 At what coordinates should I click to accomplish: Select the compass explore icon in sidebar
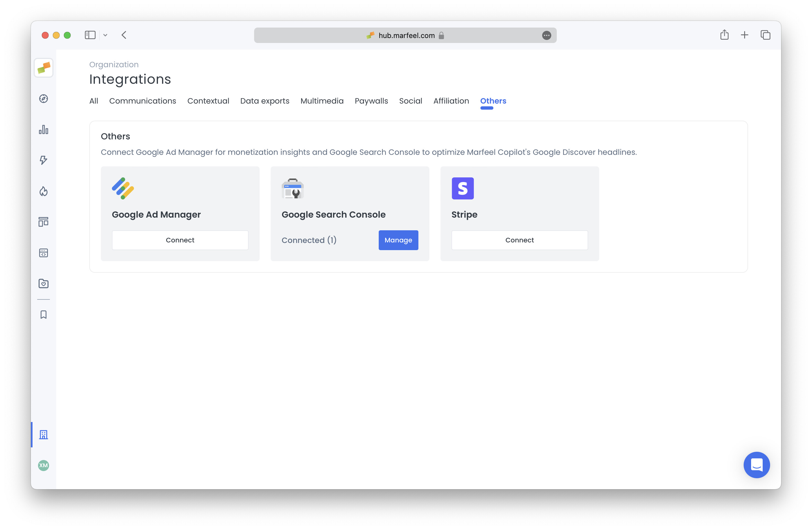(x=43, y=99)
